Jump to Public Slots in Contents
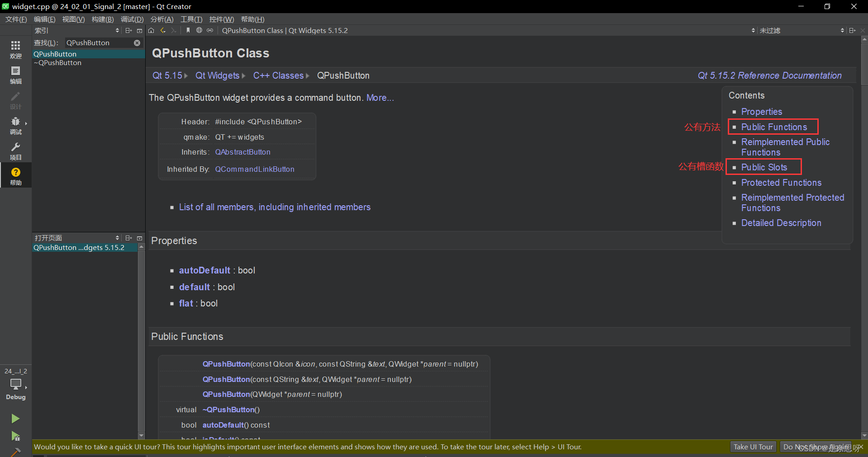This screenshot has height=457, width=868. (764, 167)
